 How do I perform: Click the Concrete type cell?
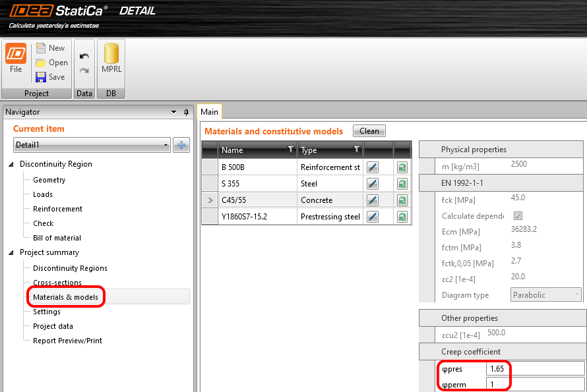pos(330,200)
